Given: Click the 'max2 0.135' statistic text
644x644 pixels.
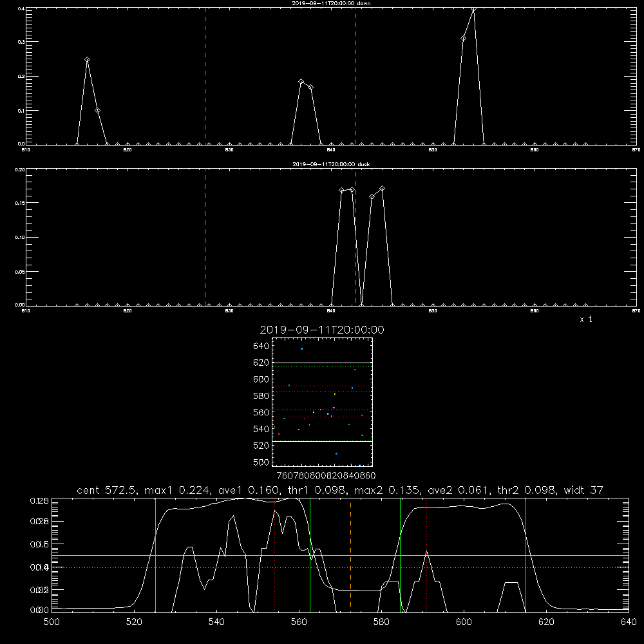Looking at the screenshot, I should pyautogui.click(x=388, y=490).
